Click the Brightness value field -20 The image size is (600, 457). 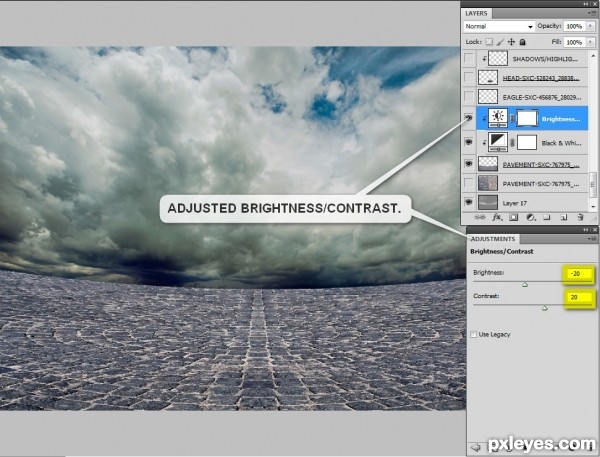click(578, 273)
